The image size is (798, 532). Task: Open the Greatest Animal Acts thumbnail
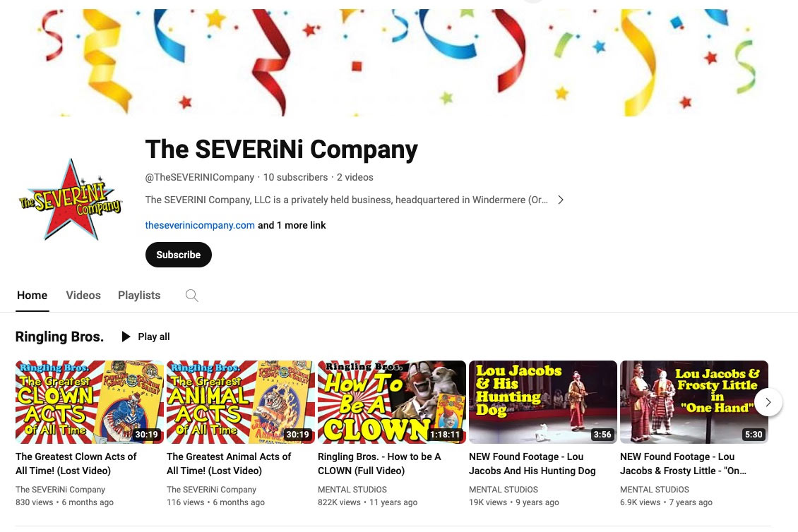point(241,401)
